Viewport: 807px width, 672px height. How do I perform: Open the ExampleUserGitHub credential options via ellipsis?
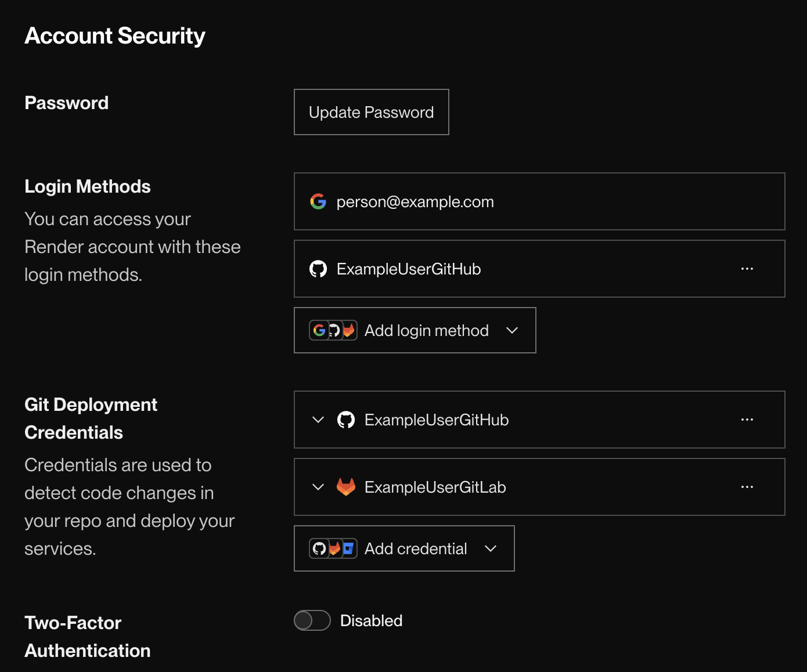point(747,420)
